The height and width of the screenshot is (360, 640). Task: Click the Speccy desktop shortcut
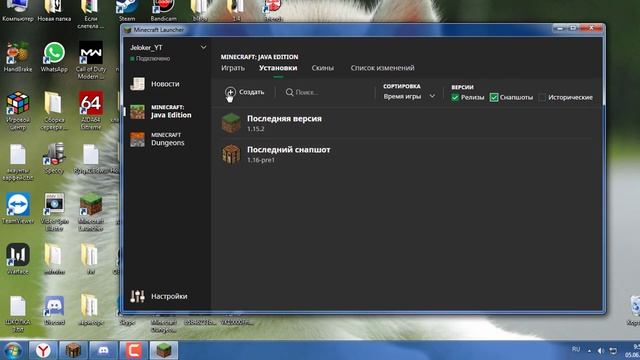54,158
